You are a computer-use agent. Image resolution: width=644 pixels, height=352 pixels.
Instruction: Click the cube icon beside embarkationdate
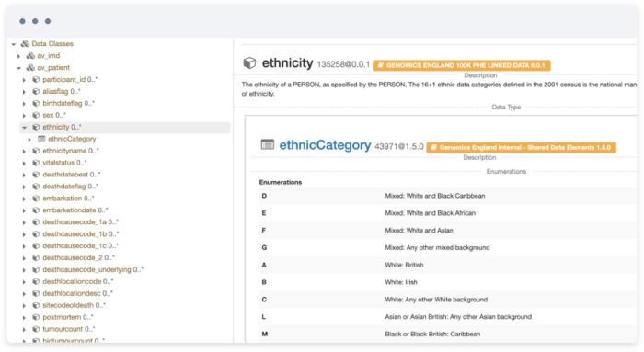36,210
